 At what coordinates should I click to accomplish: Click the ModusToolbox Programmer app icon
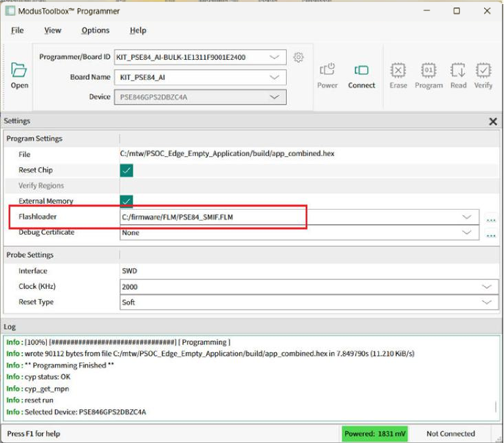10,11
